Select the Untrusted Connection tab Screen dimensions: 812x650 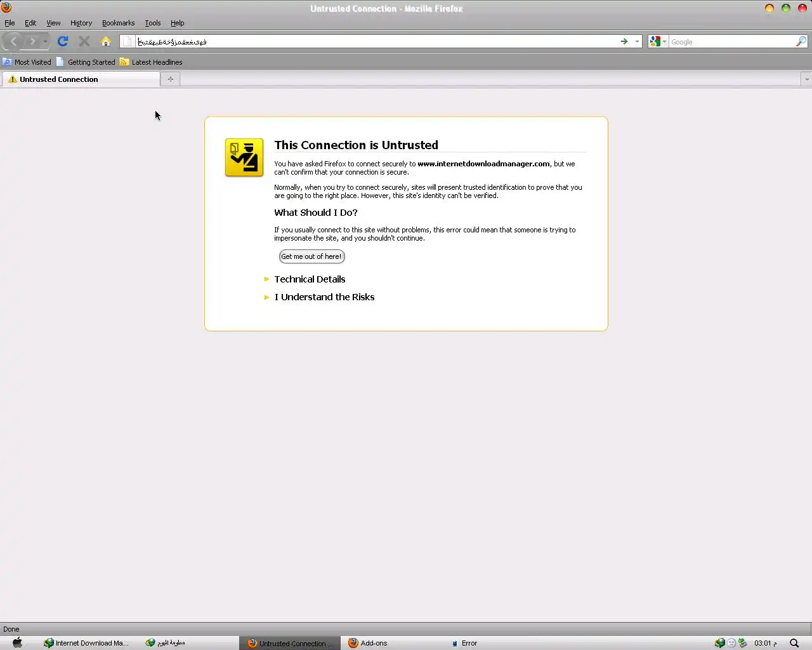click(x=81, y=79)
